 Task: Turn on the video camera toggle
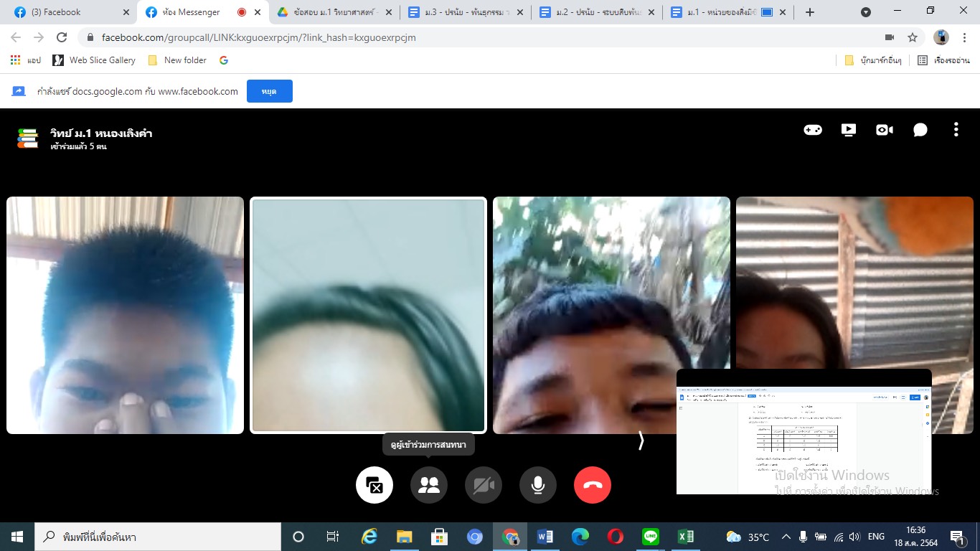484,485
